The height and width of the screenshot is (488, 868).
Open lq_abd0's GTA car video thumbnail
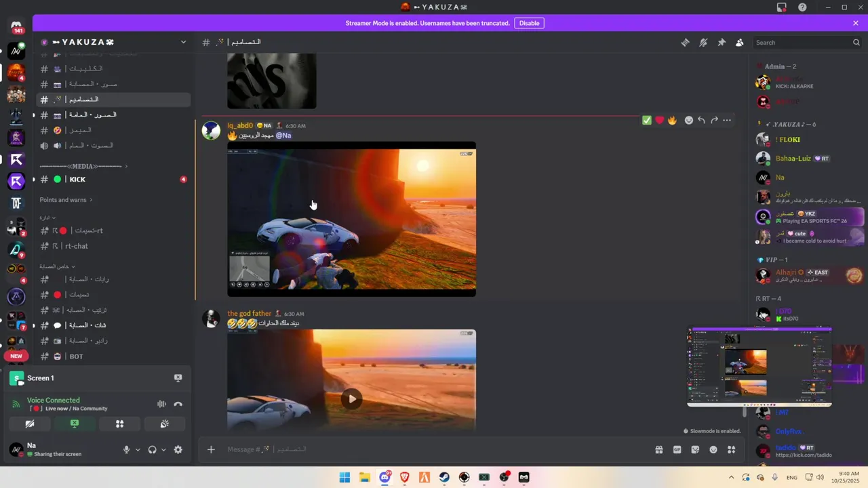[351, 219]
